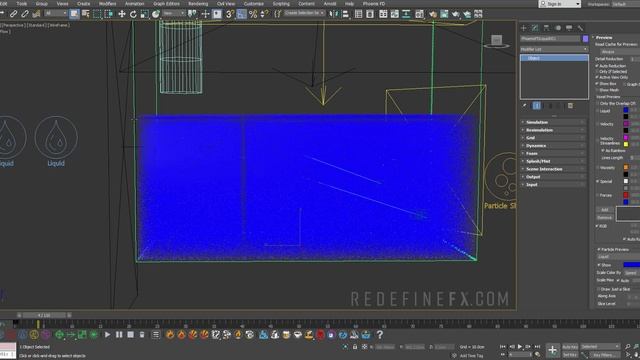Open the Motion panel tab
This screenshot has height=360, width=640.
(558, 28)
